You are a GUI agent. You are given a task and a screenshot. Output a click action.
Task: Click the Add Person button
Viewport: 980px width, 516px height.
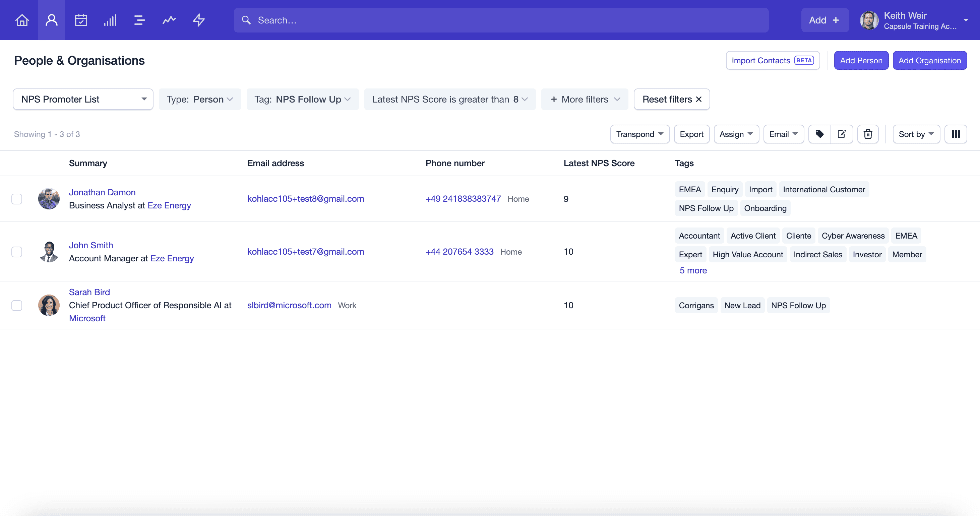pyautogui.click(x=861, y=60)
